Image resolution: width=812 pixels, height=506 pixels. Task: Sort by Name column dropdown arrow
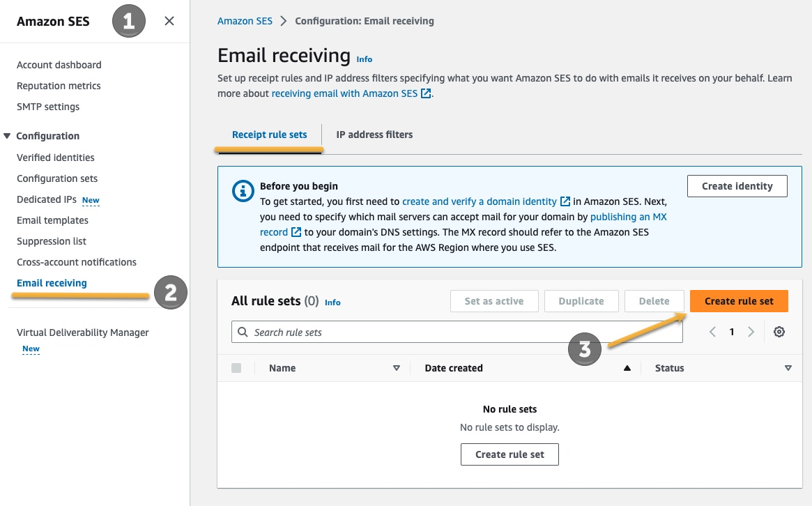[x=397, y=368]
